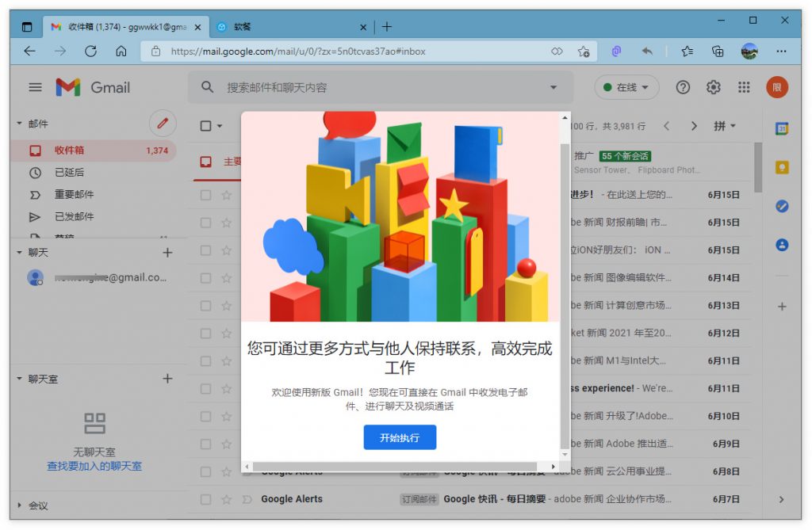Open the online status dropdown
The height and width of the screenshot is (530, 812).
click(x=626, y=88)
